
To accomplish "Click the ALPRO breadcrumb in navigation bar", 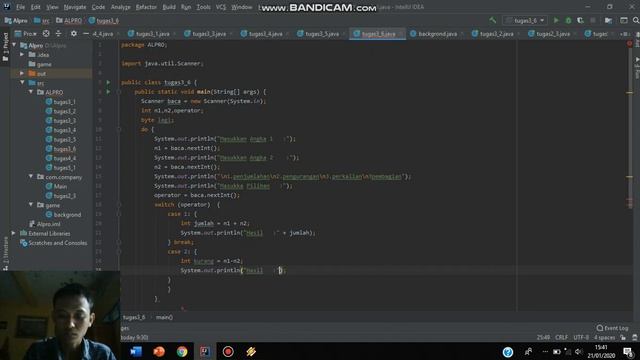I will coord(69,20).
